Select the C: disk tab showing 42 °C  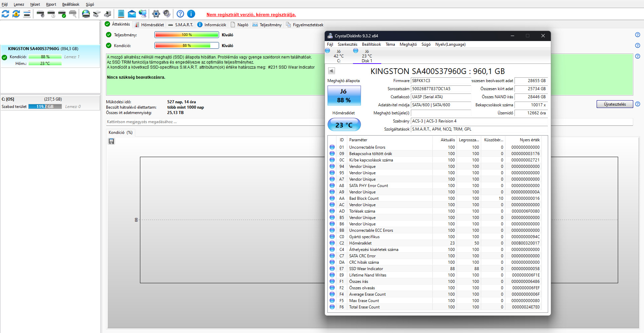[x=338, y=56]
